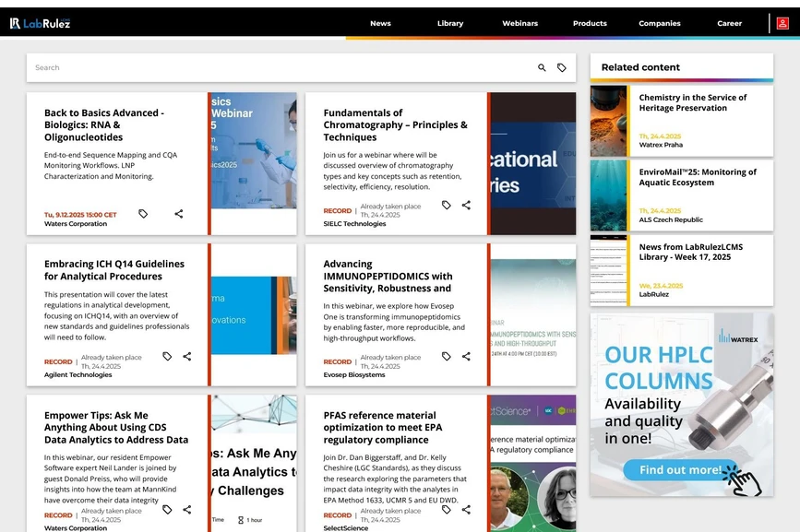This screenshot has height=532, width=800.
Task: Tag the Empower Tips webinar card
Action: (167, 510)
